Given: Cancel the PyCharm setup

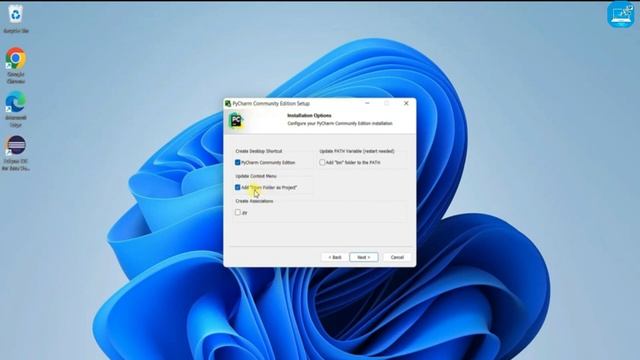Looking at the screenshot, I should [x=397, y=257].
